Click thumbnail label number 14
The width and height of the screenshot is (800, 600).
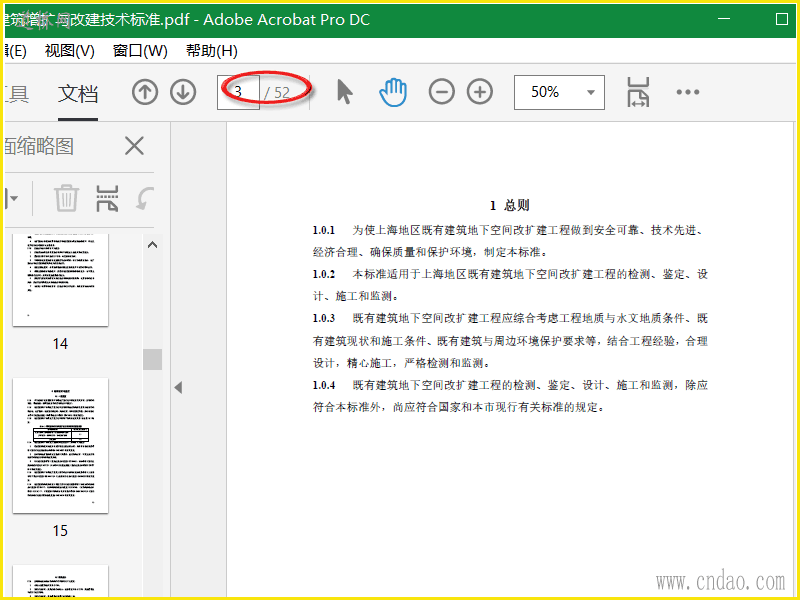[x=60, y=344]
